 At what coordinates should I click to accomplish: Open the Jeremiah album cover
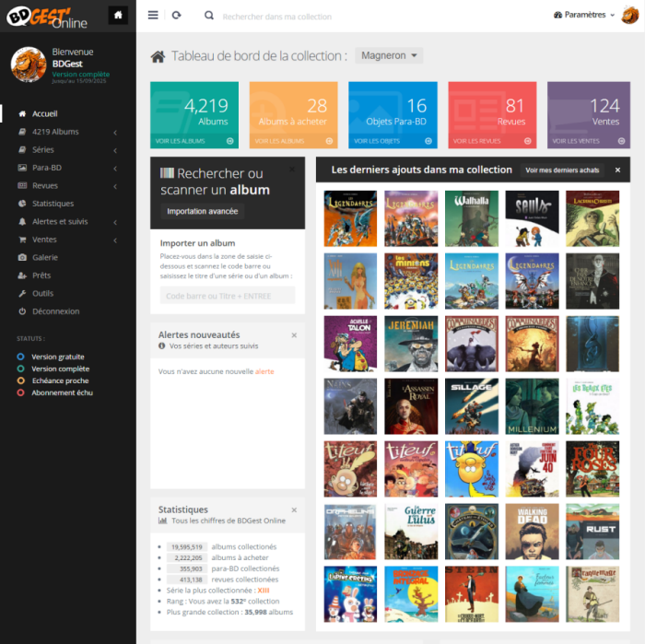(x=411, y=344)
